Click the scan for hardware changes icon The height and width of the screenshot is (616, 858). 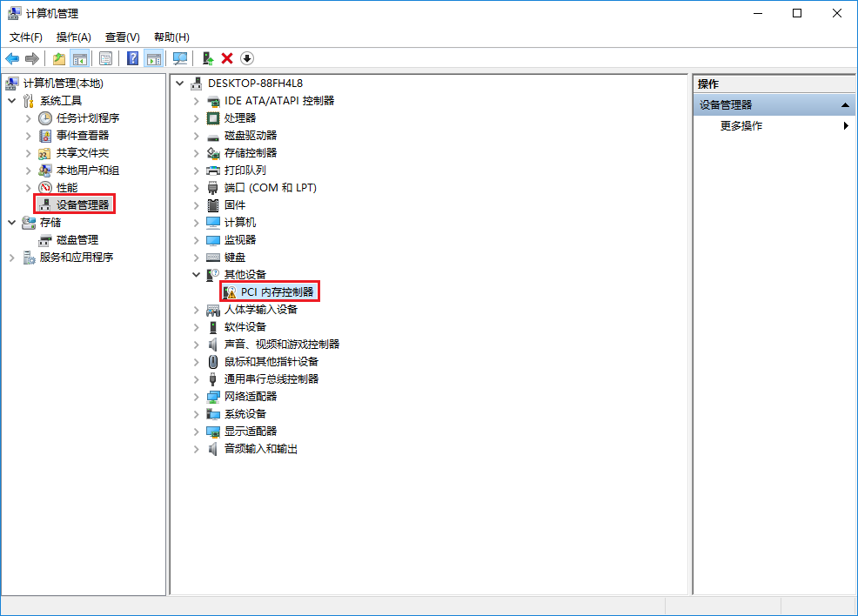[x=180, y=58]
